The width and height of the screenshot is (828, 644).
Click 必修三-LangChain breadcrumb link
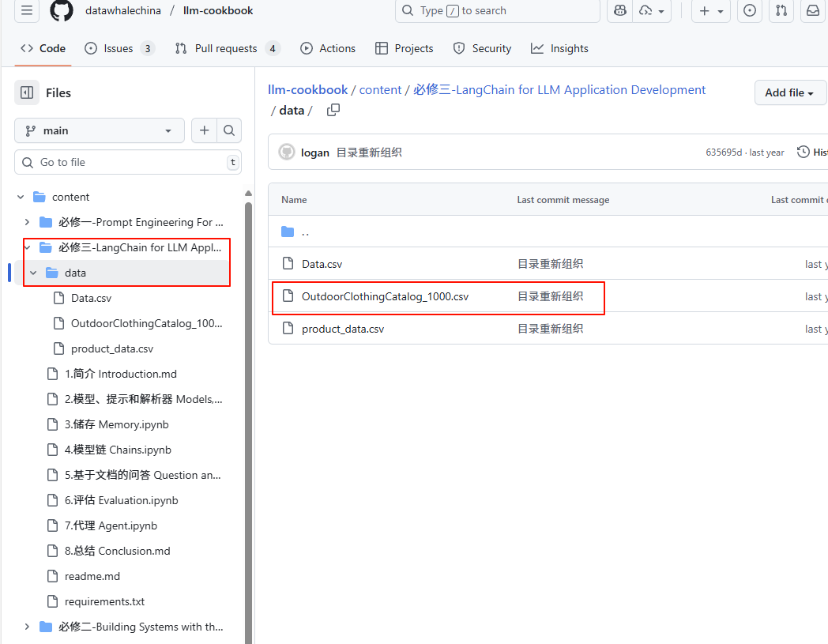[x=559, y=90]
